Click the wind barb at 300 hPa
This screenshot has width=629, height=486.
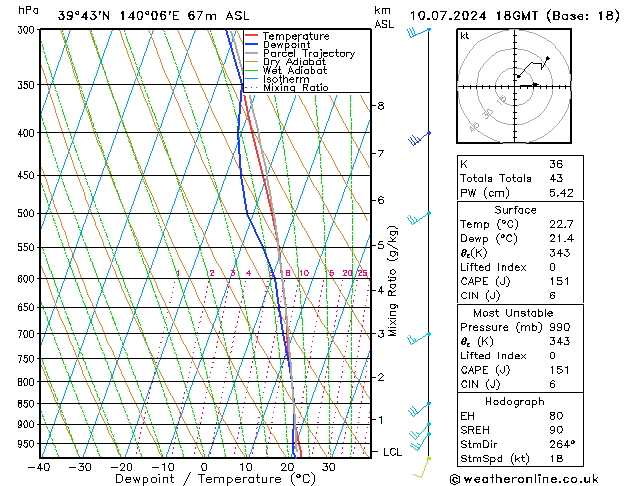tap(419, 32)
